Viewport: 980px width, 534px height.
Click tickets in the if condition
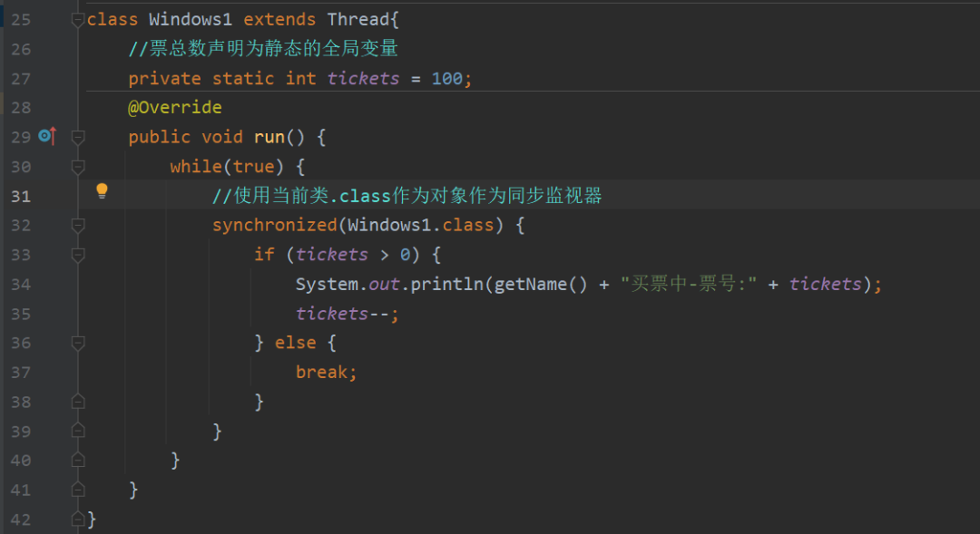332,255
